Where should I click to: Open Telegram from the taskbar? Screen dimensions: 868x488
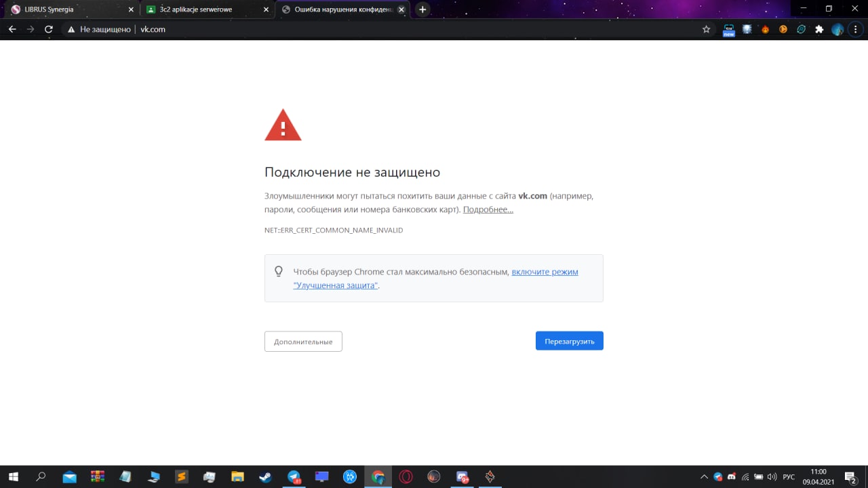[294, 476]
